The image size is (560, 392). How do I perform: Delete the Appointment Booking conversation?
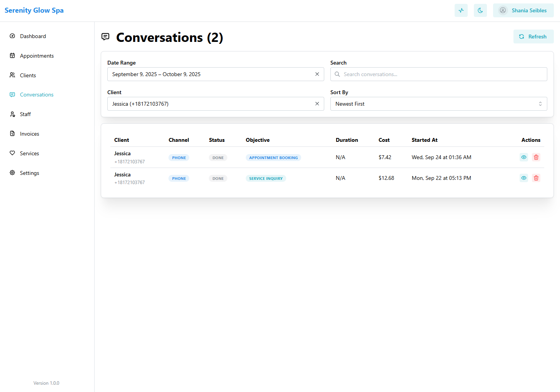coord(536,157)
